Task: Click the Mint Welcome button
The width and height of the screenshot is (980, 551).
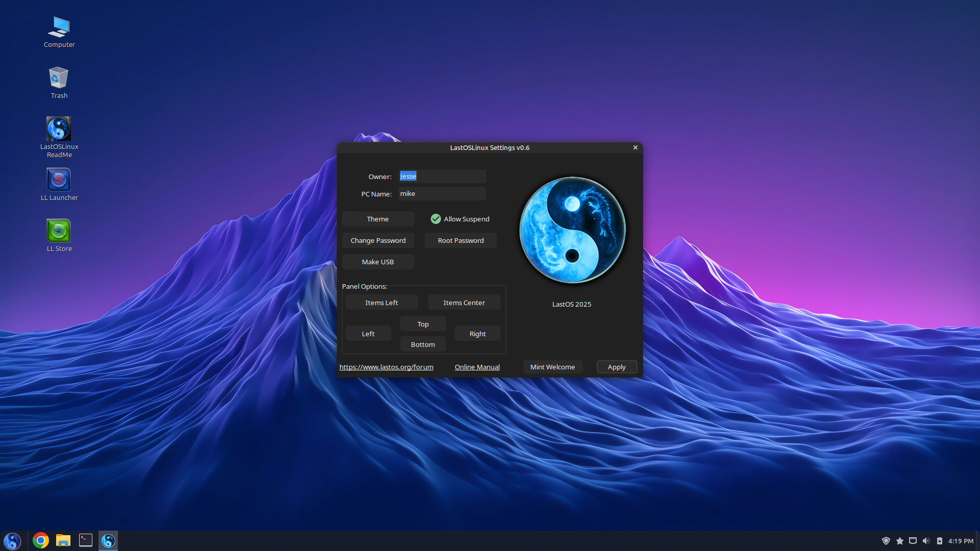Action: [552, 367]
